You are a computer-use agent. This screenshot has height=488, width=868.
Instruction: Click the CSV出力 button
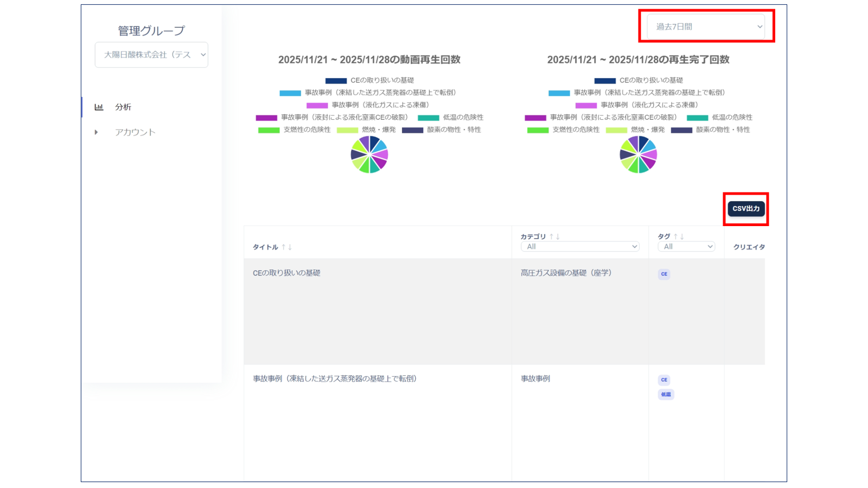pos(746,209)
